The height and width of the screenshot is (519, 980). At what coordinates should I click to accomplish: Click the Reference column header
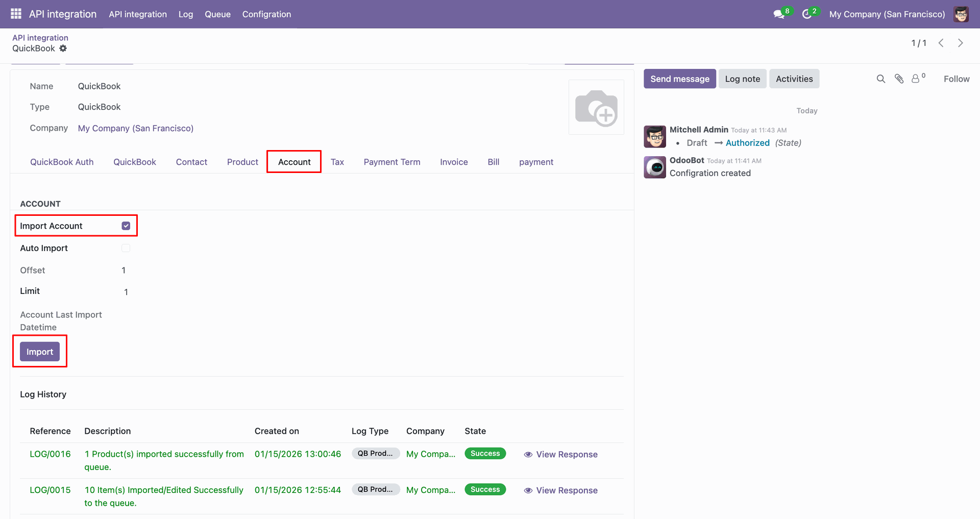(50, 431)
